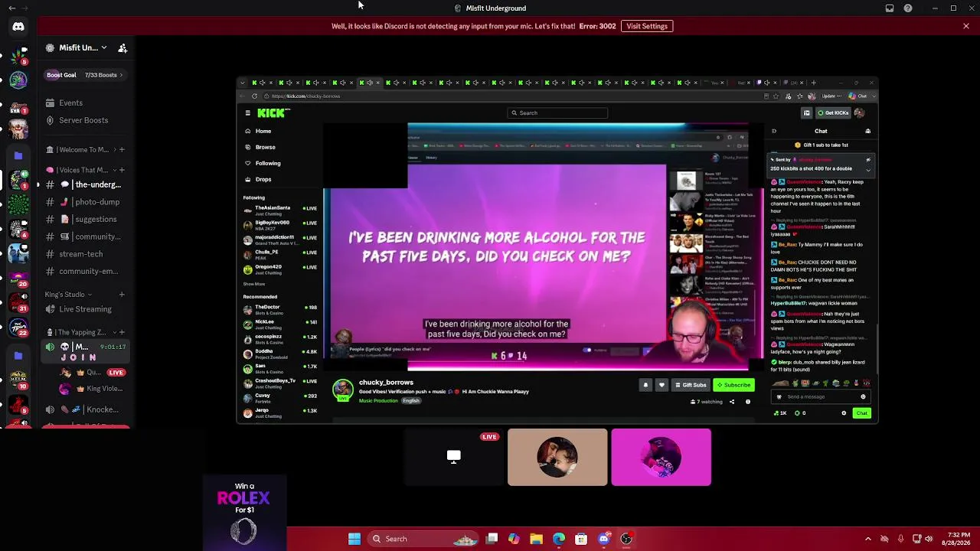Click the Gift Subs button
The width and height of the screenshot is (980, 551).
690,385
